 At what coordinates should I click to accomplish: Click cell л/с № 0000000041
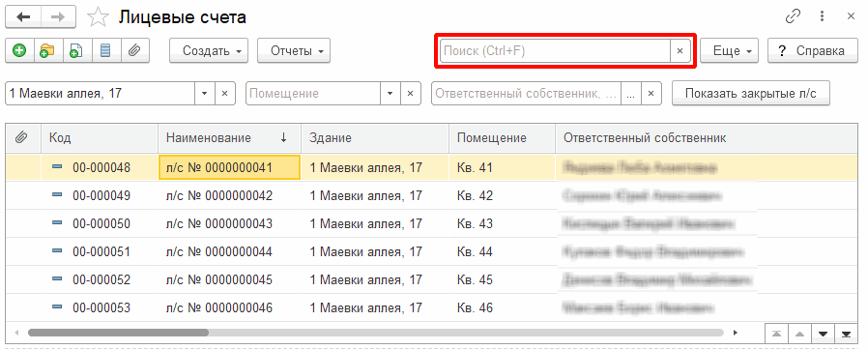click(230, 167)
